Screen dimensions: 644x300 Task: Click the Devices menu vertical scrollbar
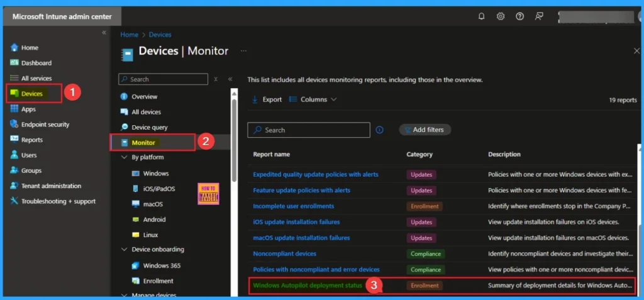pos(234,140)
